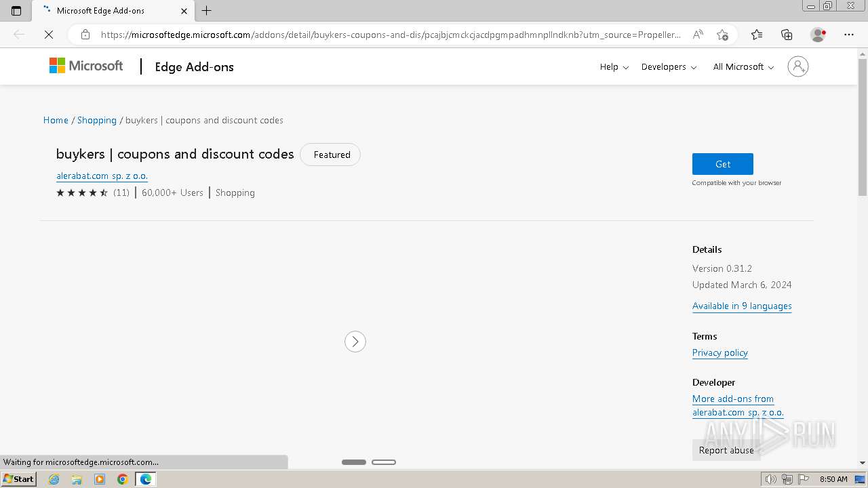Open the Collections panel
This screenshot has width=868, height=488.
pos(787,35)
